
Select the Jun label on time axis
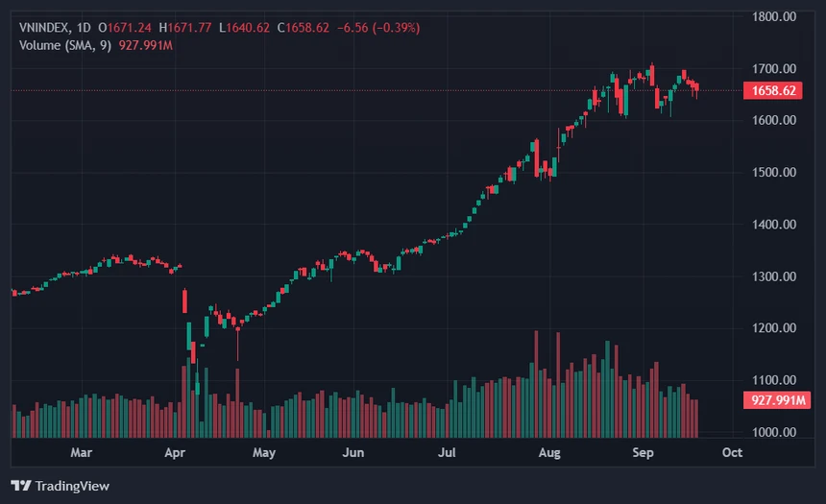352,452
